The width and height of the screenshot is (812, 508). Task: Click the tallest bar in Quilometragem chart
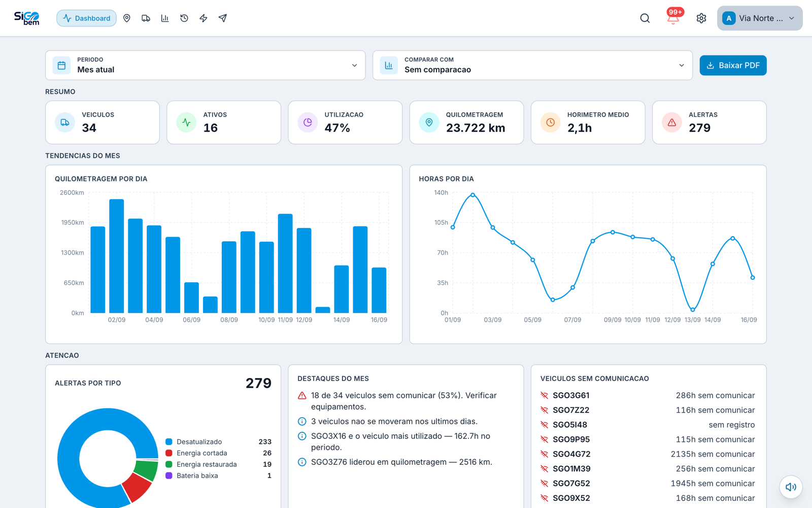[117, 256]
